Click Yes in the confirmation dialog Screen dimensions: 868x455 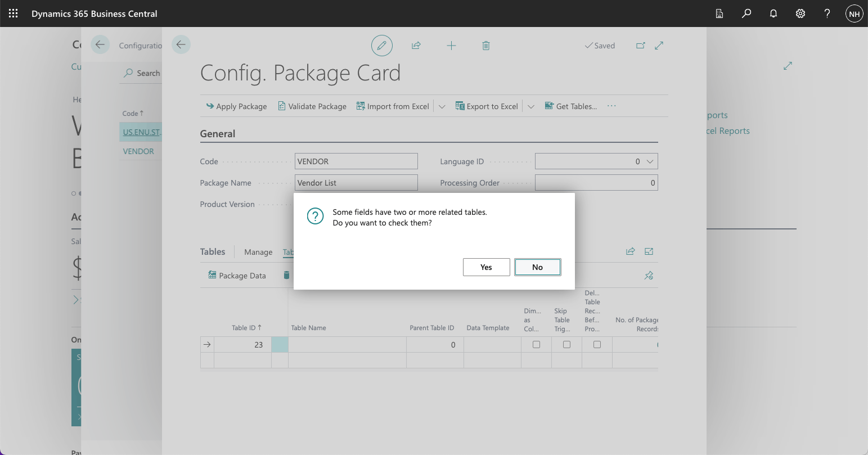pyautogui.click(x=486, y=267)
